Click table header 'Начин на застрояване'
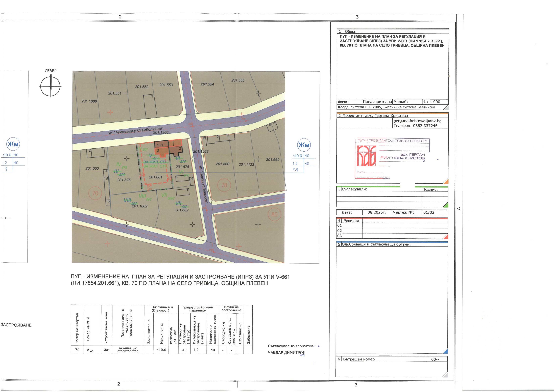This screenshot has width=555, height=392. 231,309
